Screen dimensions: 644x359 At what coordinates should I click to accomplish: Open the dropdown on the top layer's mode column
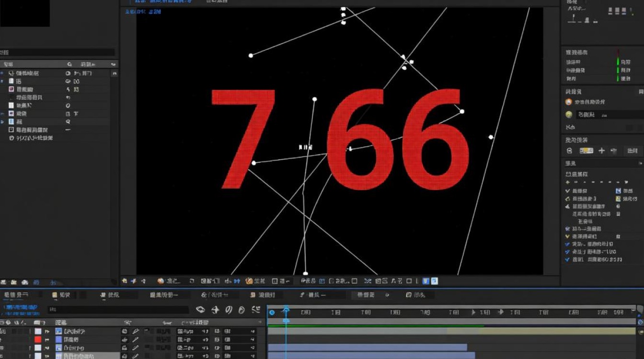(x=205, y=331)
